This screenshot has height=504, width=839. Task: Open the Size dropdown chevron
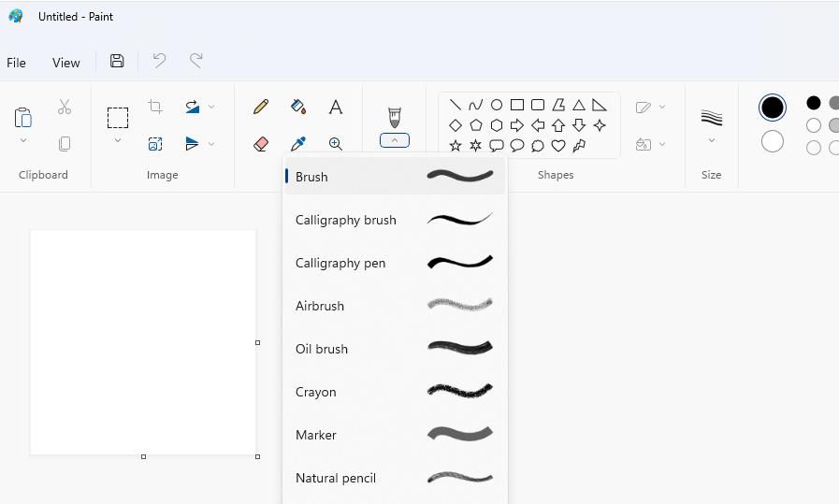pyautogui.click(x=712, y=141)
